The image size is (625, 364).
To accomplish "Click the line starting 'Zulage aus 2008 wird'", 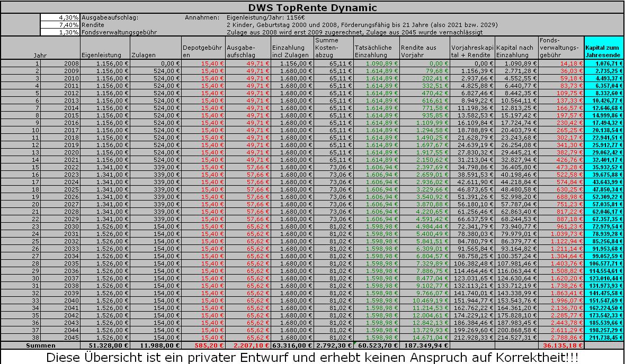I will (x=354, y=32).
